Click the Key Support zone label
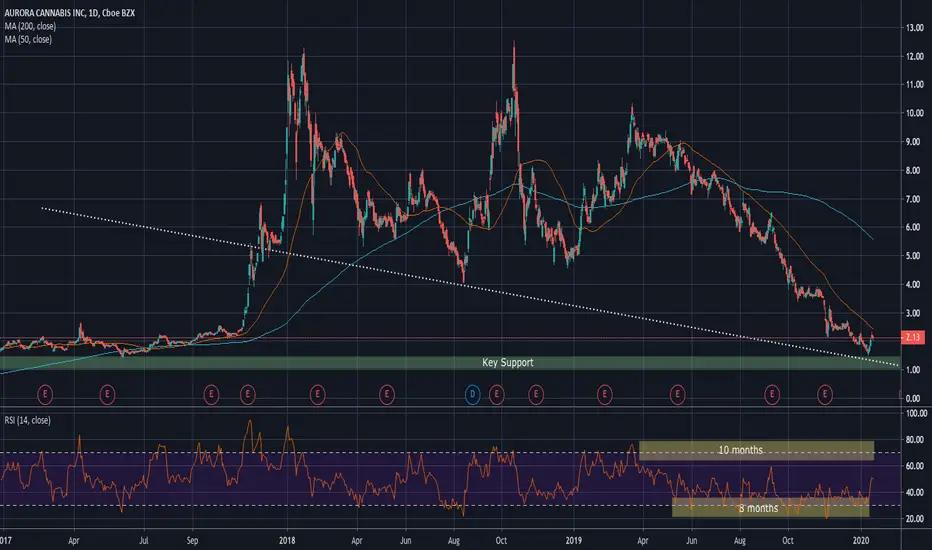Screen dimensions: 932x550 coord(508,363)
